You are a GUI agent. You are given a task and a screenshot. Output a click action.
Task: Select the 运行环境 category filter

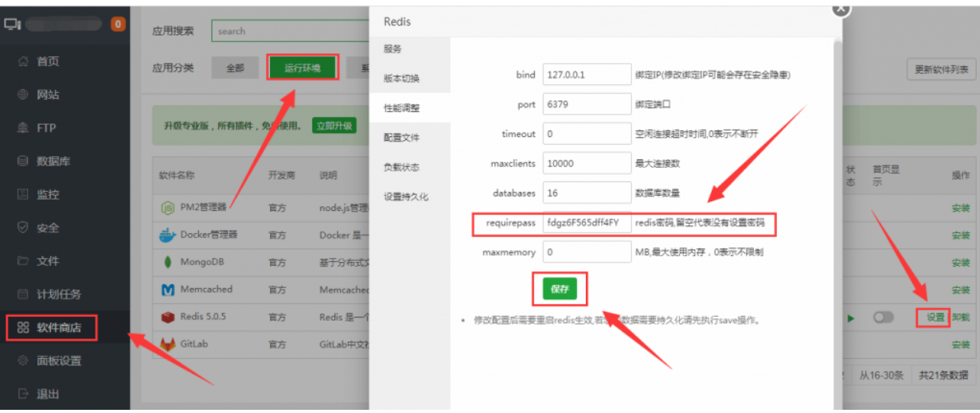(x=303, y=68)
